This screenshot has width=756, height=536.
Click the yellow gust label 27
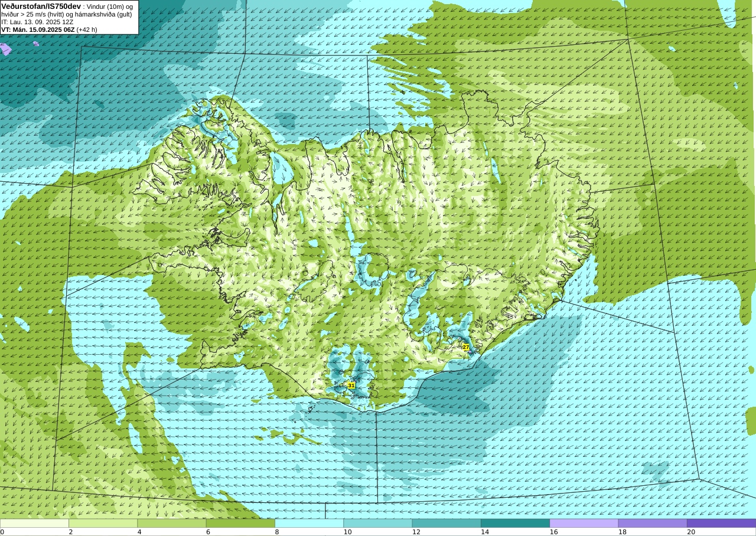pyautogui.click(x=466, y=347)
